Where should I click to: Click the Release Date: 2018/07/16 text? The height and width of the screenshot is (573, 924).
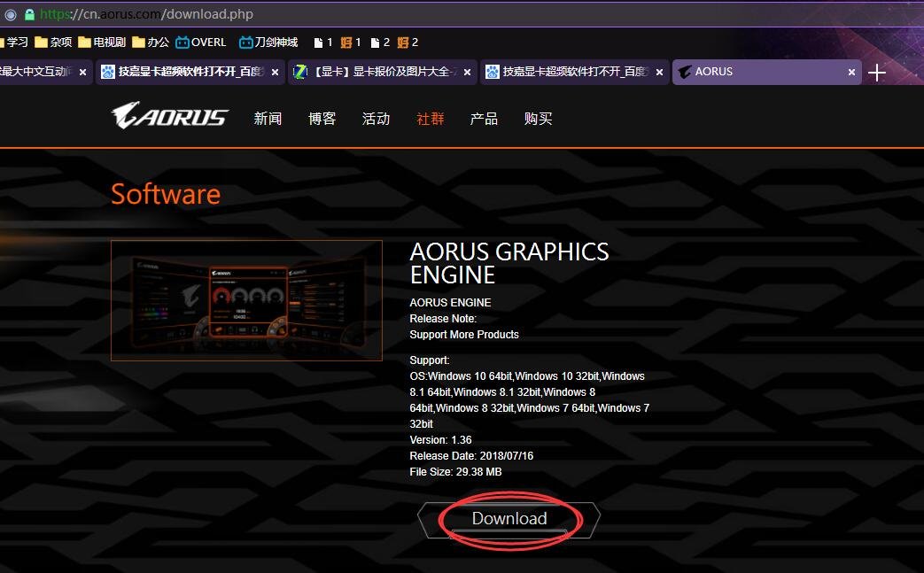click(471, 456)
